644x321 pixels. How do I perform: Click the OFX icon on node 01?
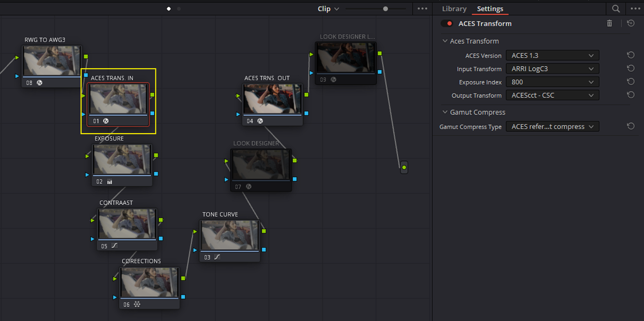pyautogui.click(x=106, y=121)
